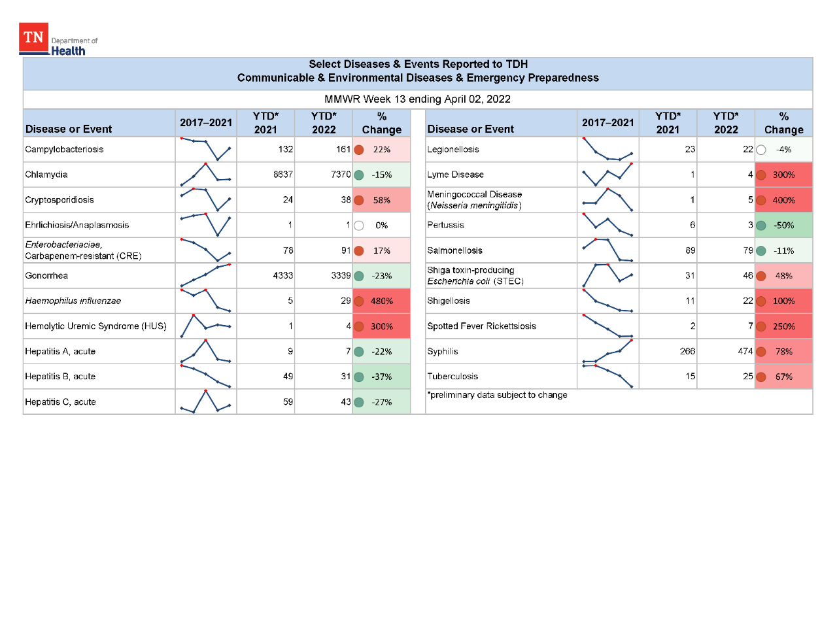Select the Syphilis trend sparkline
This screenshot has width=837, height=644.
coord(608,351)
